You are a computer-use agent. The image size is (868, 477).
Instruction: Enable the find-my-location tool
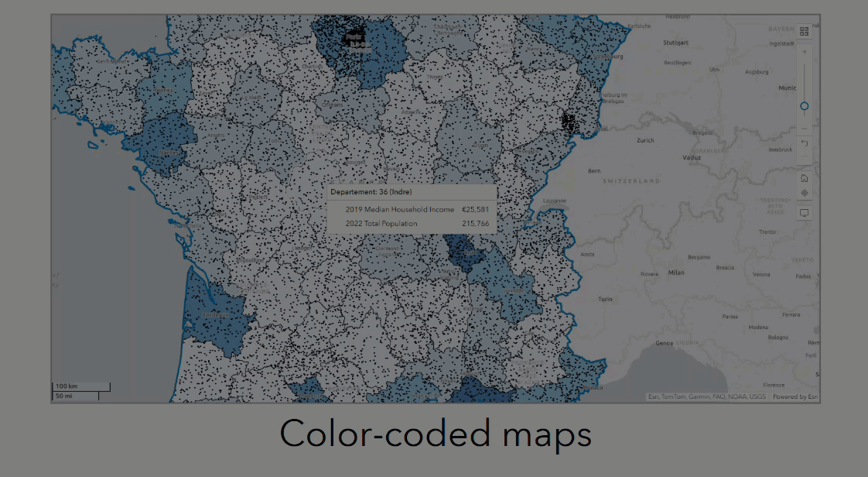click(805, 193)
